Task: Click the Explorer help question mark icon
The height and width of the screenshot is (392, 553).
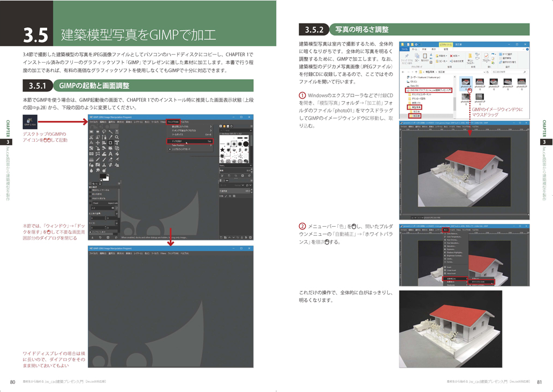Action: (x=527, y=49)
